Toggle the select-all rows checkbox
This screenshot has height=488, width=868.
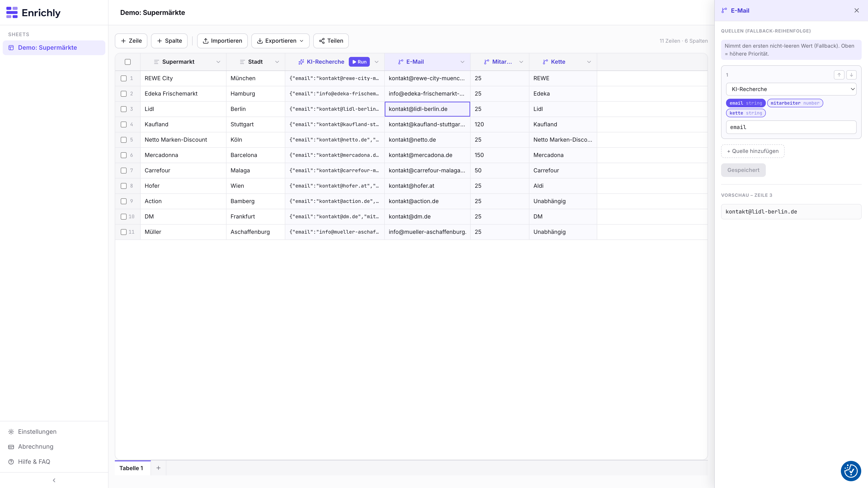[128, 62]
